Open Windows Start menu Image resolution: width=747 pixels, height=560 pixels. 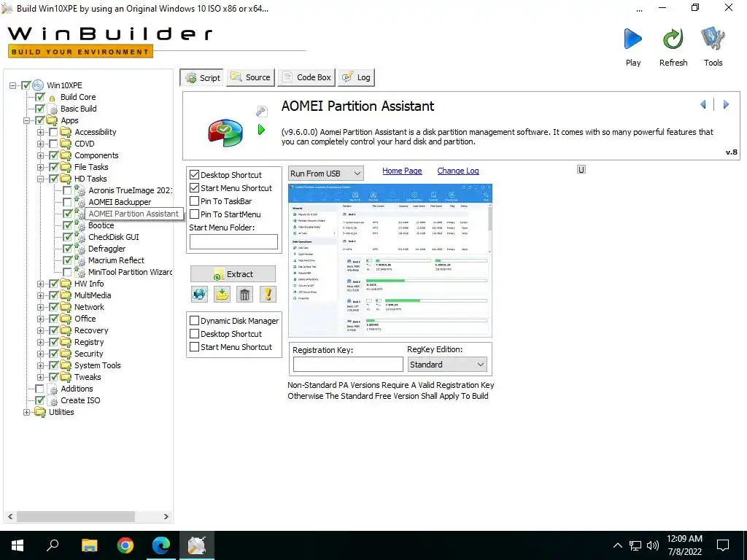coord(18,545)
